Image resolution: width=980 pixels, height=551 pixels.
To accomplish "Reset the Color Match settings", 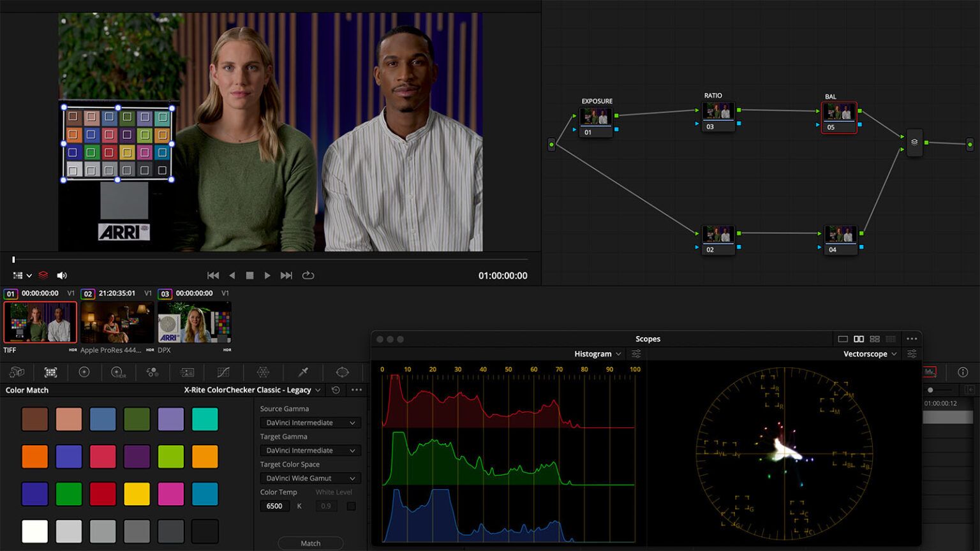I will click(335, 390).
